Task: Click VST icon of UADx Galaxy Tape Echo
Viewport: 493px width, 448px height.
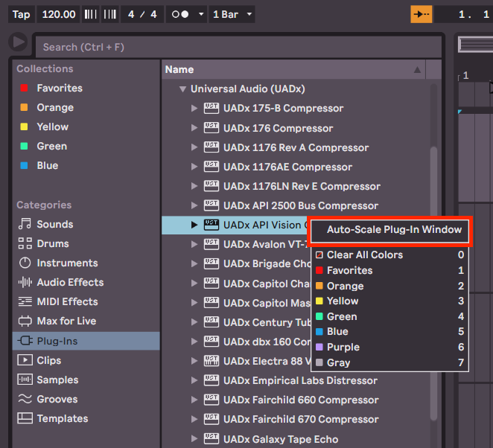Action: click(x=211, y=438)
